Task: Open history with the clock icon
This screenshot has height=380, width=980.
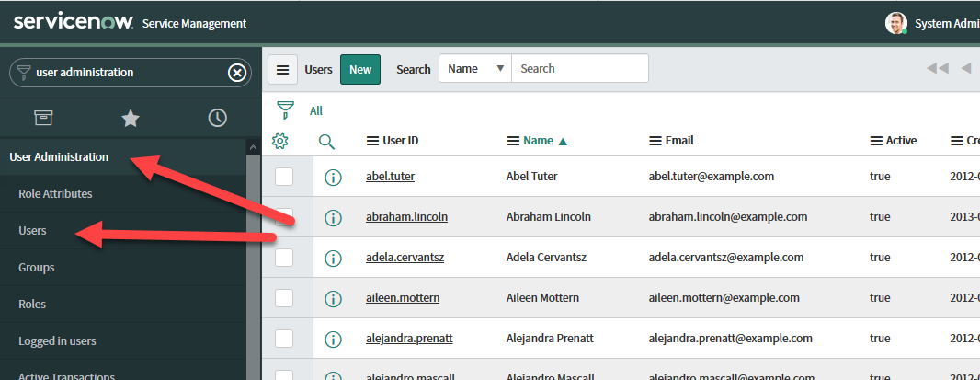Action: coord(217,118)
